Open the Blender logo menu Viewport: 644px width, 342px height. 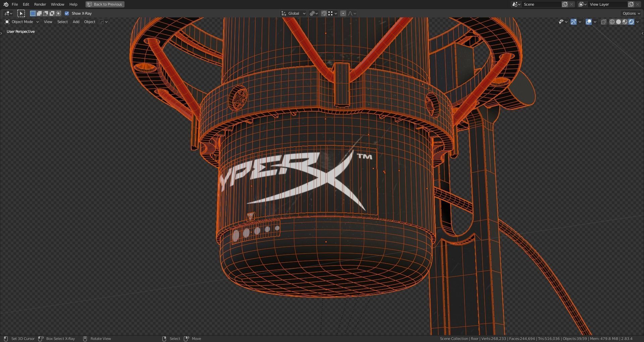[x=6, y=4]
